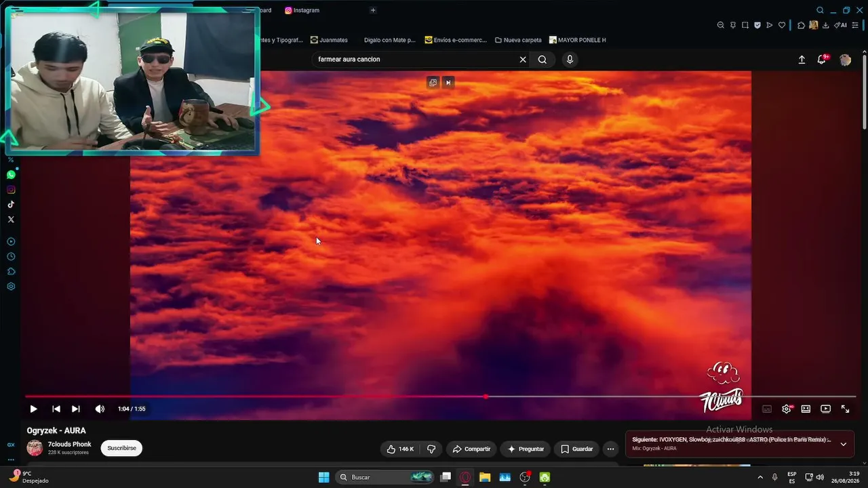
Task: Show hidden system tray icons
Action: (760, 477)
